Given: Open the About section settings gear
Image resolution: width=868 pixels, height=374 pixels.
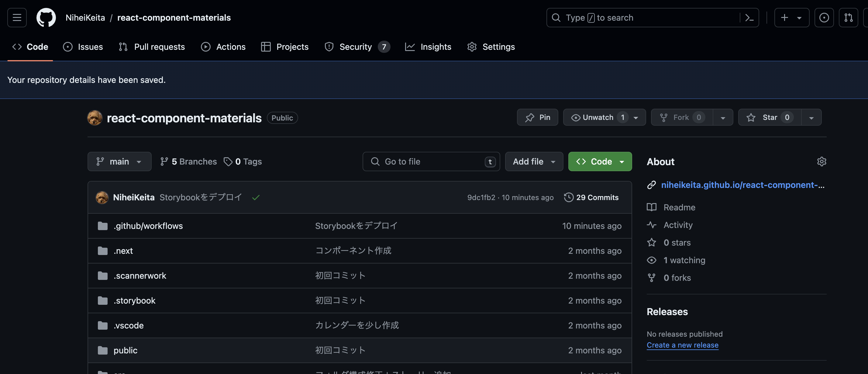Looking at the screenshot, I should 822,161.
